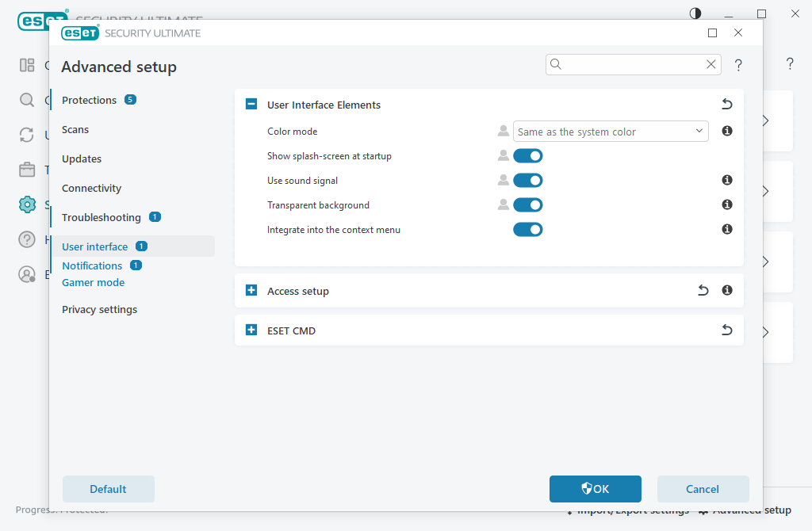This screenshot has height=531, width=812.
Task: Open help and support icon in main sidebar
Action: pyautogui.click(x=27, y=239)
